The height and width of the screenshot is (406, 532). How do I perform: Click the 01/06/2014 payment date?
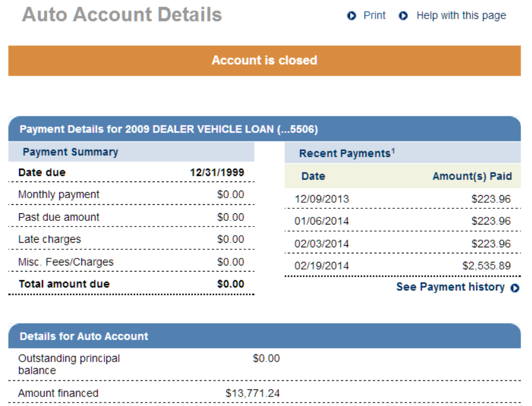pyautogui.click(x=321, y=221)
